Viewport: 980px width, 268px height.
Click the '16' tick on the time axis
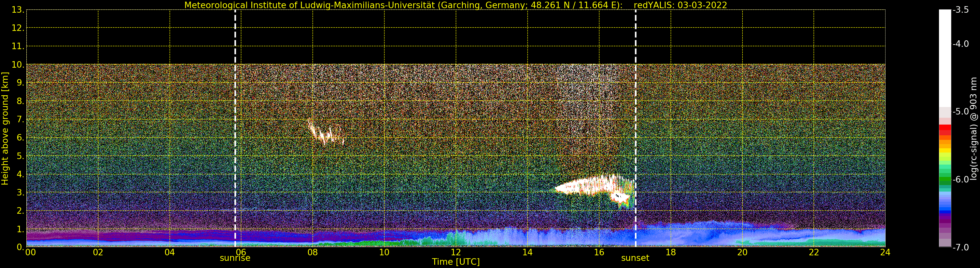tap(599, 252)
